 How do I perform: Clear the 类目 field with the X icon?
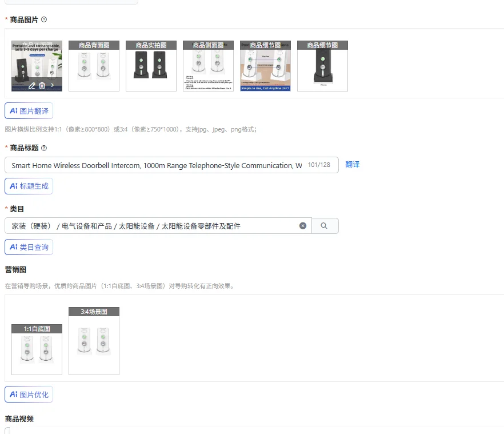303,226
